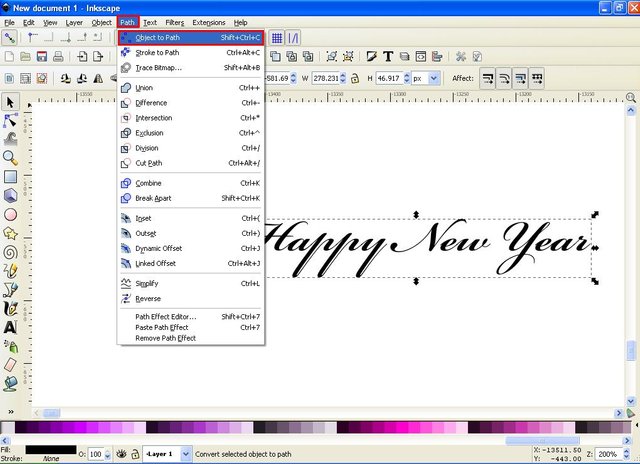Choose Break Apart from Path menu
The image size is (640, 464).
pyautogui.click(x=191, y=198)
